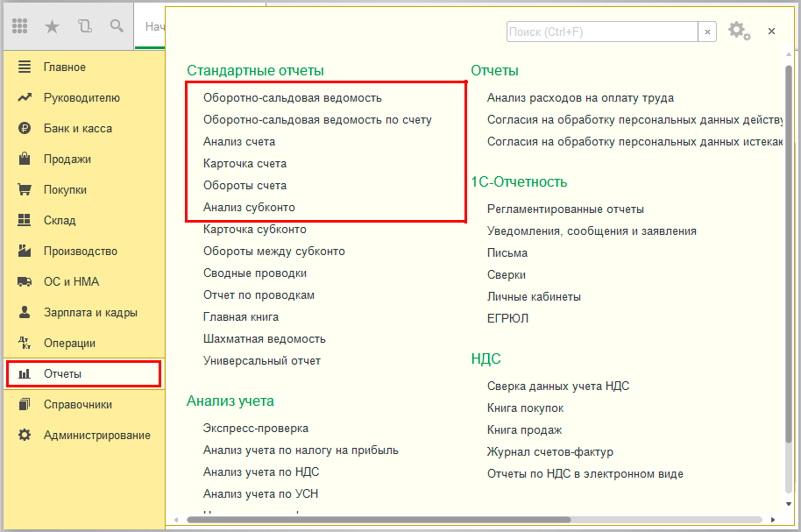This screenshot has height=532, width=801.
Task: Open history scroll icon
Action: pos(85,25)
